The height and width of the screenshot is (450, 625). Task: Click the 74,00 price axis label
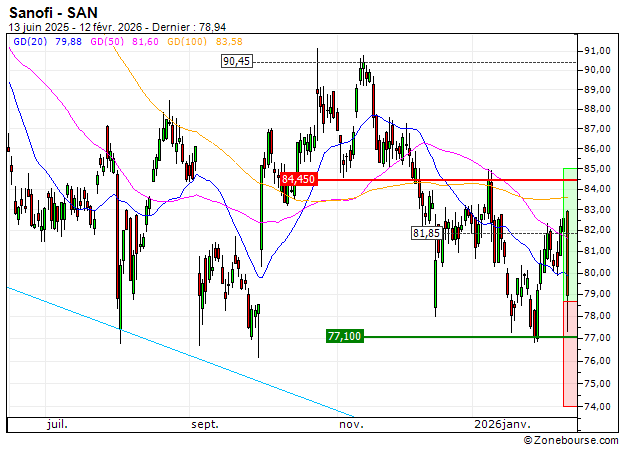pyautogui.click(x=599, y=407)
